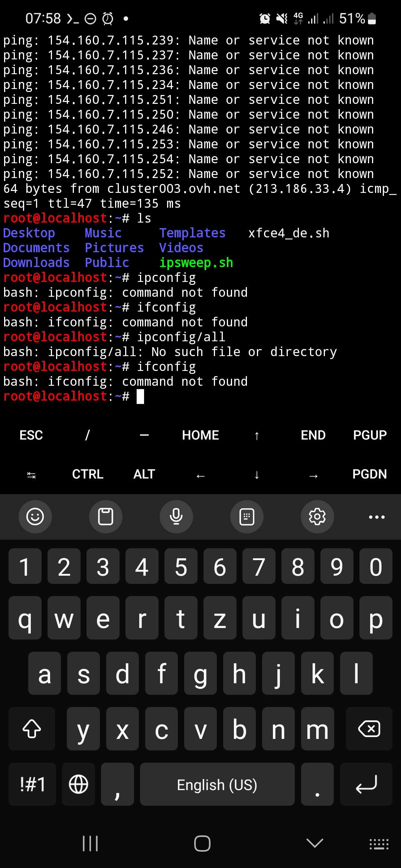Tap the English (US) space bar
The width and height of the screenshot is (401, 868).
(217, 784)
